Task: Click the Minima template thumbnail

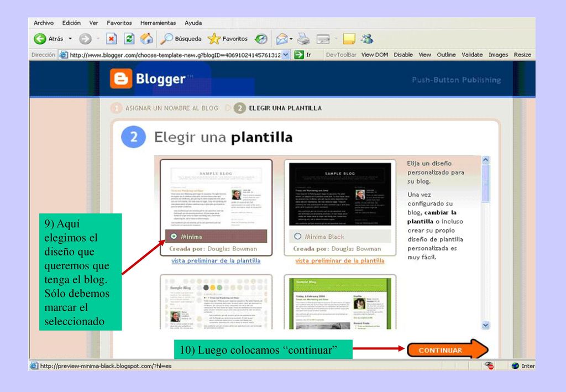Action: point(216,195)
